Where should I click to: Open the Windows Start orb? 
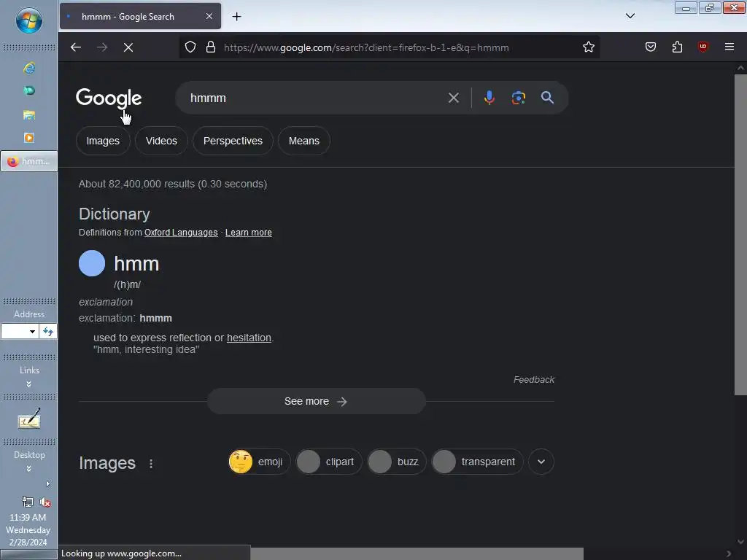click(x=28, y=20)
